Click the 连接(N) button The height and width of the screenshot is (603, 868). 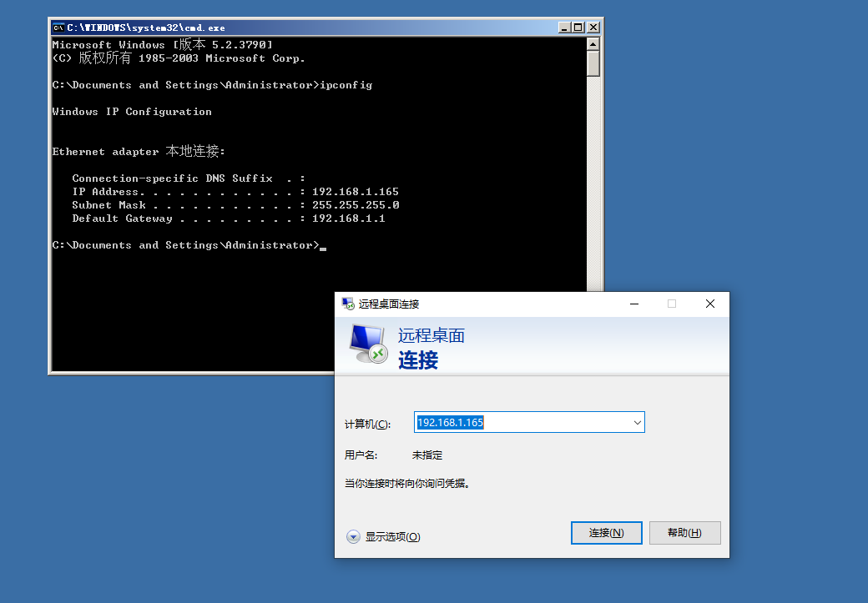point(606,533)
